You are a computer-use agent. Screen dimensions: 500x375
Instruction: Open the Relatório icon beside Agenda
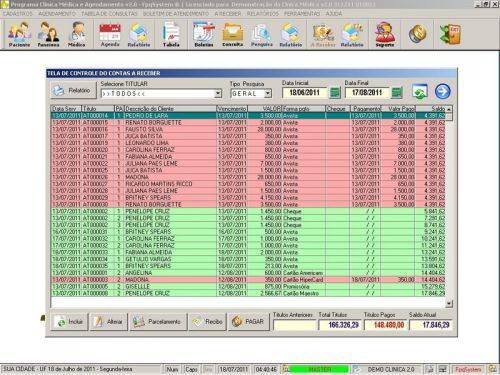pos(139,34)
